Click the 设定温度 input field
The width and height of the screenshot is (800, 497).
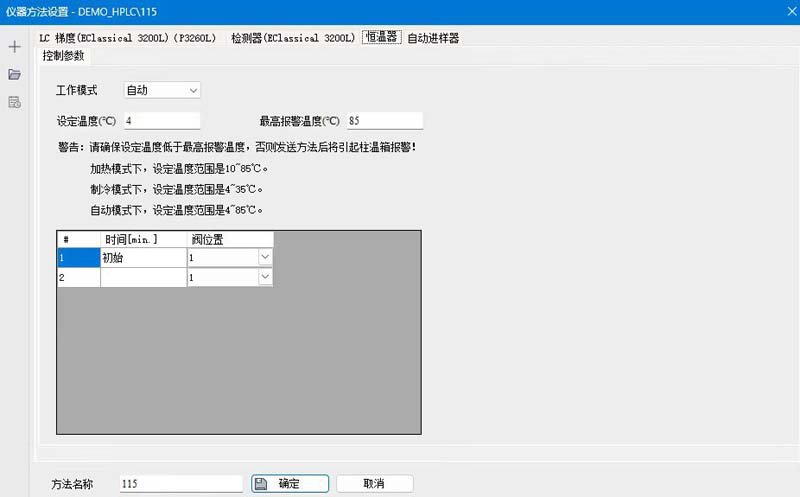162,121
